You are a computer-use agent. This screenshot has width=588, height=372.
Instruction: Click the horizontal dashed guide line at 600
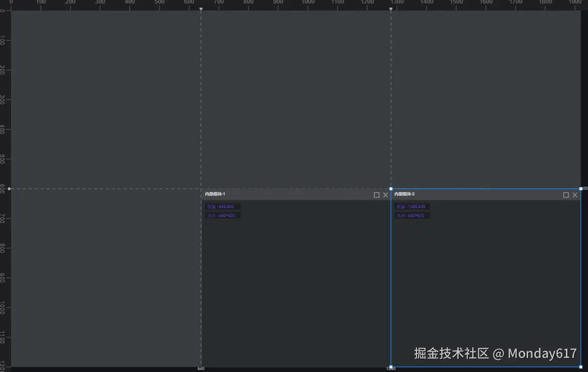[101, 189]
